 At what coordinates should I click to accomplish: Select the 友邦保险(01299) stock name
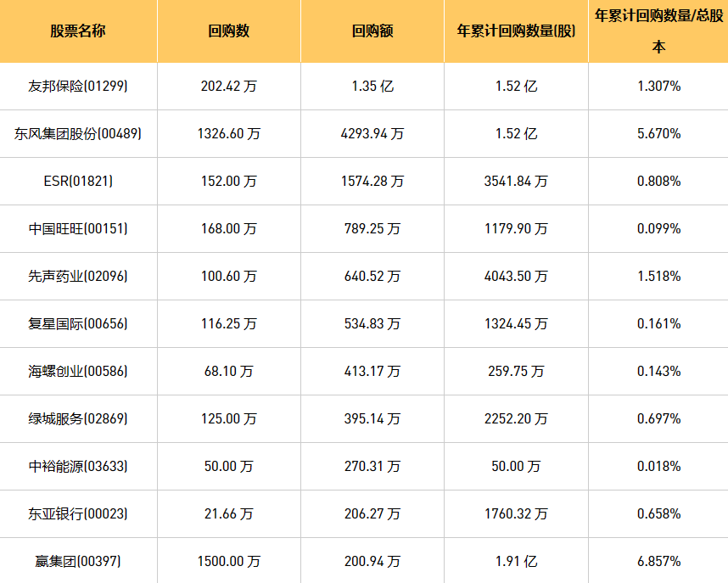pos(78,86)
